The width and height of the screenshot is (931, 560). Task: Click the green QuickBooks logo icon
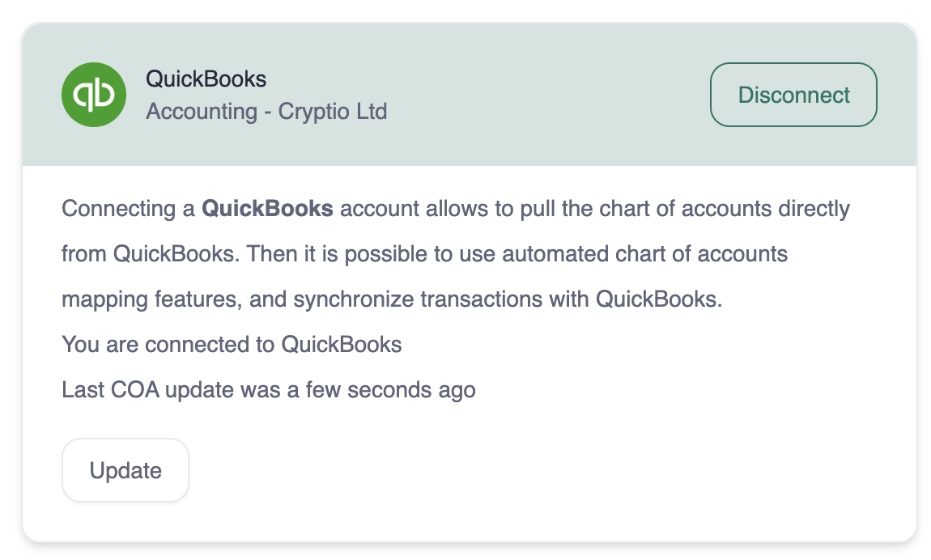(94, 95)
